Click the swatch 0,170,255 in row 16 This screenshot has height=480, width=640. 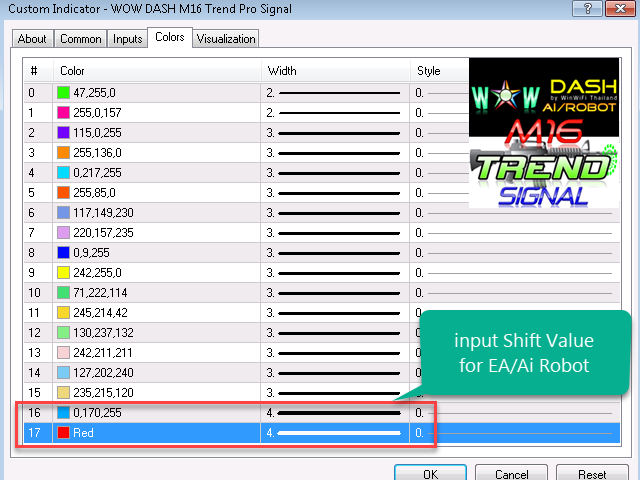point(63,413)
